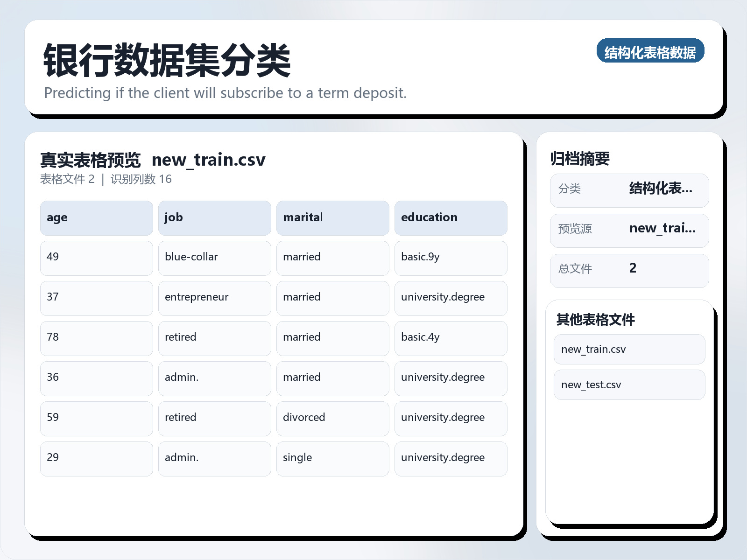Click the 分类 summary field
This screenshot has height=560, width=747.
[x=629, y=190]
